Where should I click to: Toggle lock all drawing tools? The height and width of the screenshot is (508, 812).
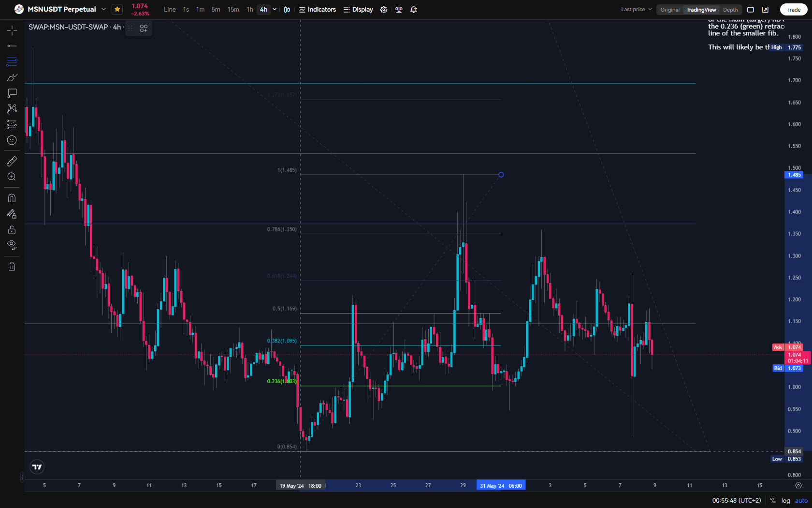(12, 229)
